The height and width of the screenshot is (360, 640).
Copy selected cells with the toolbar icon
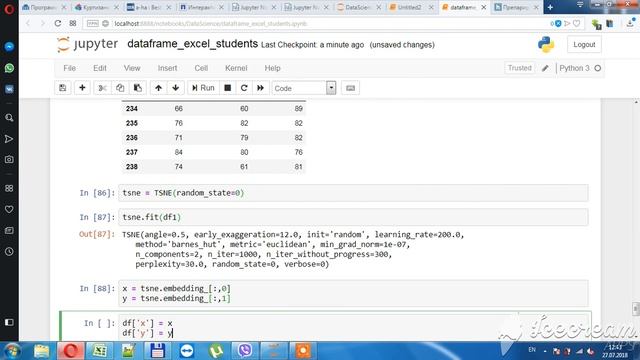click(x=120, y=88)
